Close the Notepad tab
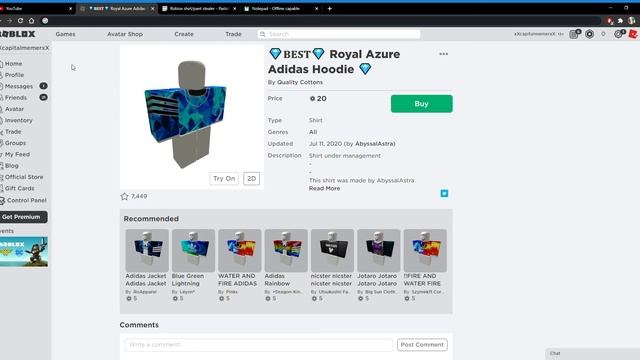 [316, 9]
